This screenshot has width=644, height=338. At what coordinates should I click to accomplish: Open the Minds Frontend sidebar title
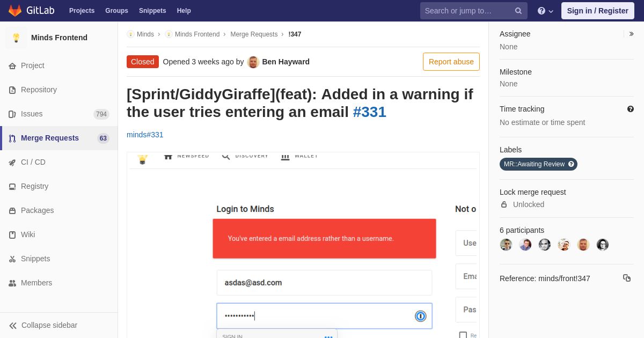[59, 38]
